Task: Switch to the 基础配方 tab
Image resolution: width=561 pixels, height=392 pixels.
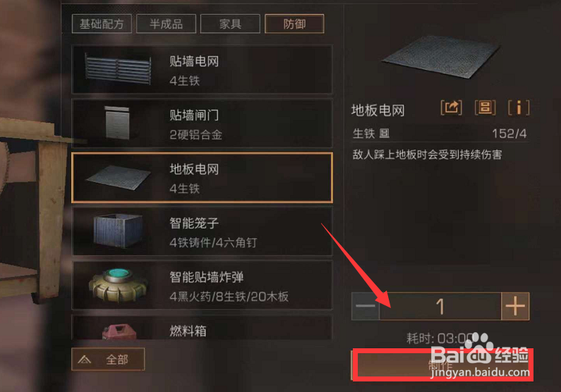Action: pos(102,24)
